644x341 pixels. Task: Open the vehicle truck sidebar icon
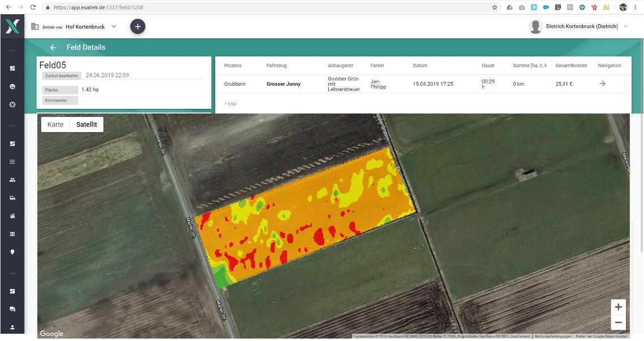12,198
